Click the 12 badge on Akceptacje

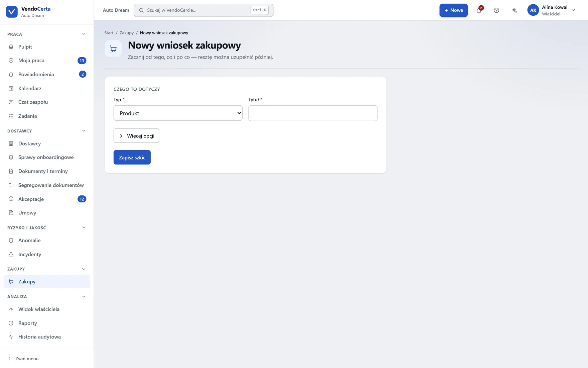pos(82,199)
